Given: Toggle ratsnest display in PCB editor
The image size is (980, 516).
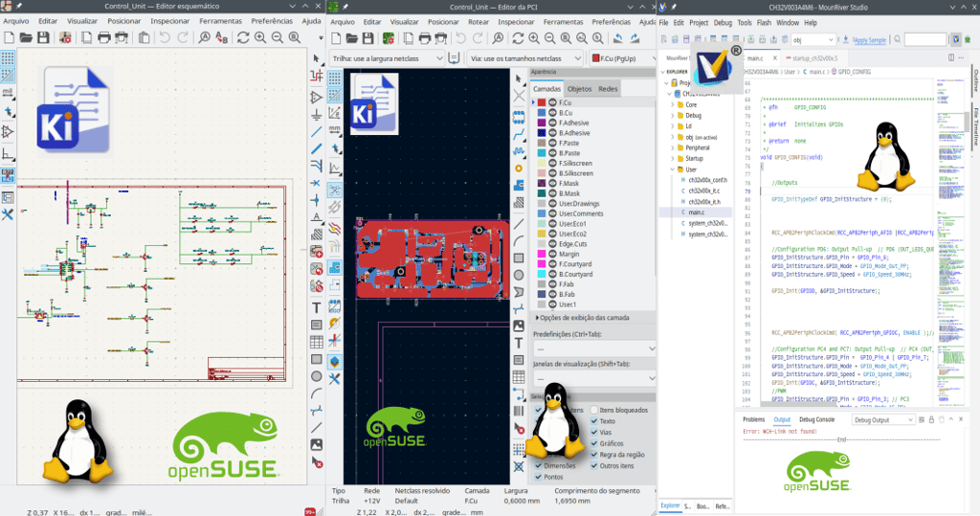Looking at the screenshot, I should pos(335,191).
